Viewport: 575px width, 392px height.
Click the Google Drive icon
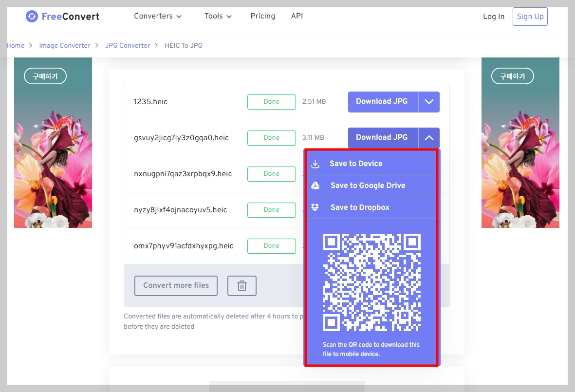point(315,186)
